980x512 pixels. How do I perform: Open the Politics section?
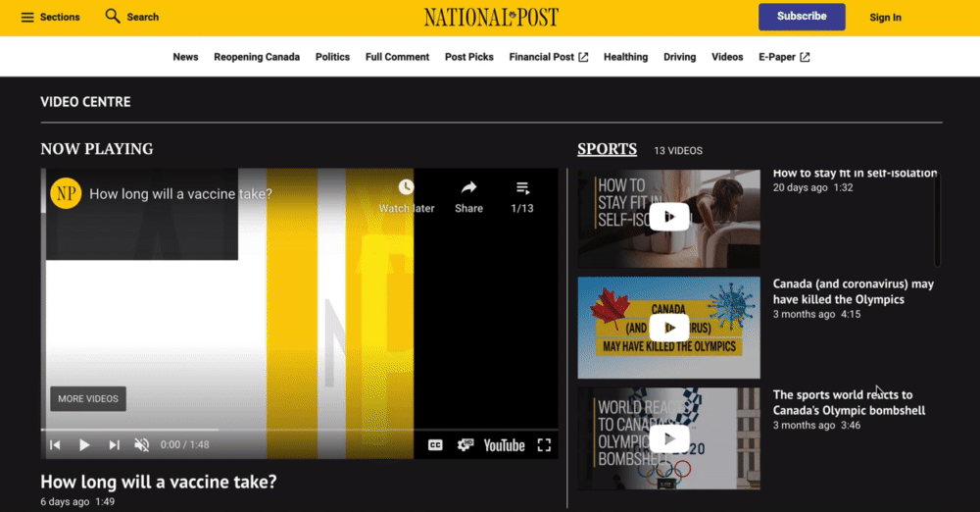pos(332,57)
